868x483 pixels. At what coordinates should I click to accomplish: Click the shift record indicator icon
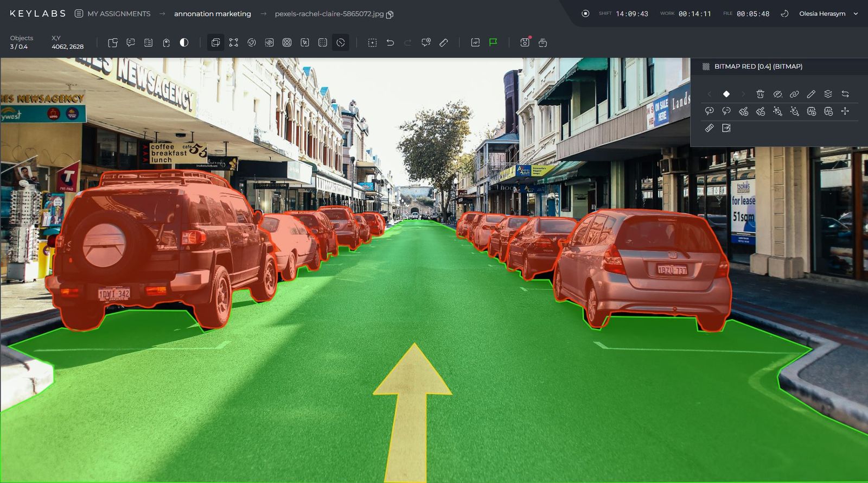pyautogui.click(x=585, y=14)
